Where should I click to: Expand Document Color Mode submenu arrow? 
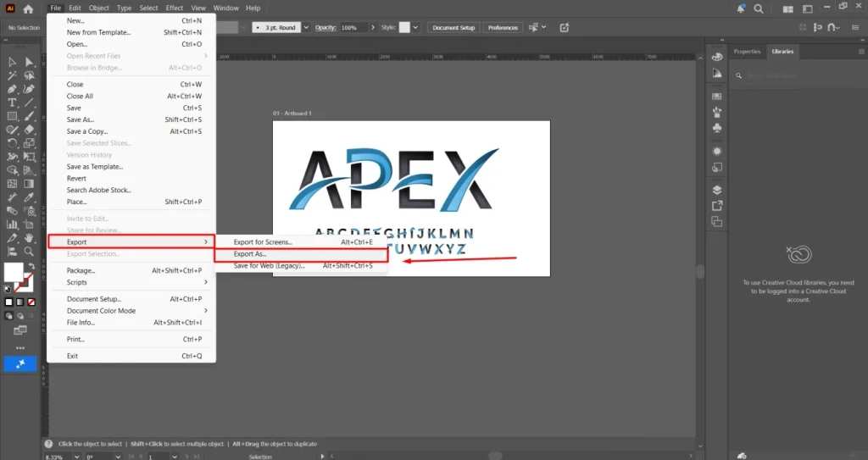tap(206, 311)
